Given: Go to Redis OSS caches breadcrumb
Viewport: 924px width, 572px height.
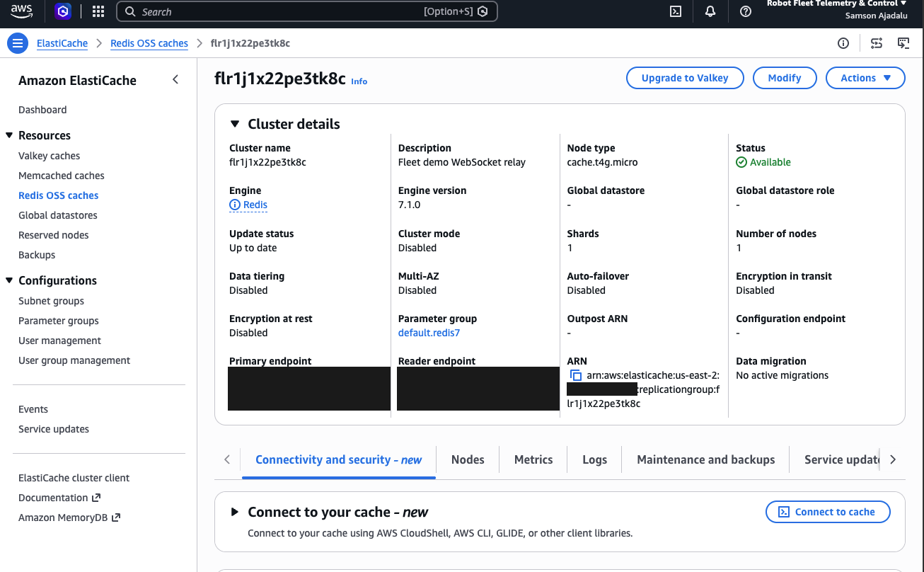Looking at the screenshot, I should click(x=149, y=43).
